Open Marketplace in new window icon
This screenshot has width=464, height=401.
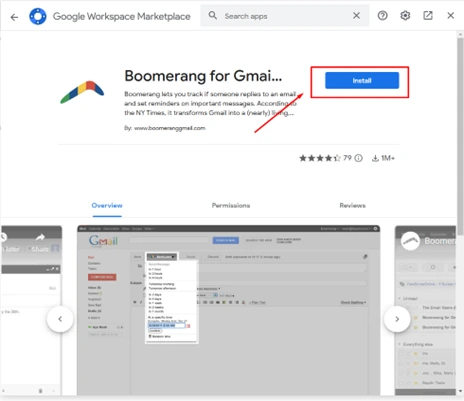[428, 15]
